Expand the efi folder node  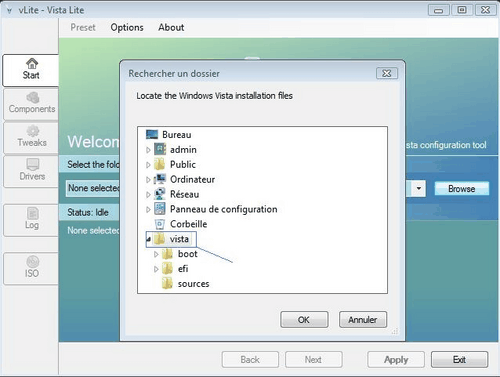(156, 269)
